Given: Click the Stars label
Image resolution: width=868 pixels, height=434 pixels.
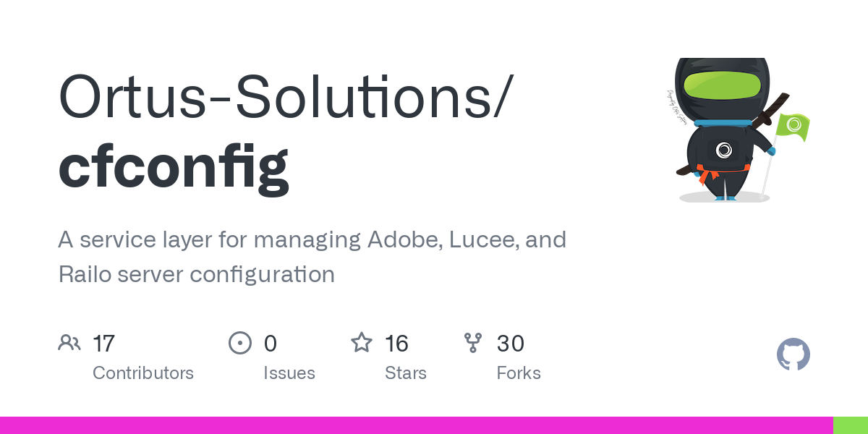Looking at the screenshot, I should (x=406, y=373).
